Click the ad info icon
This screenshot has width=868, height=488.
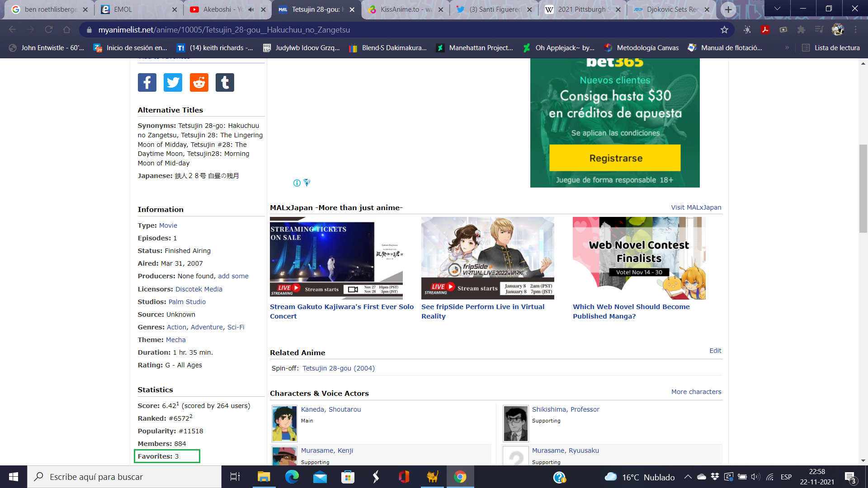(297, 183)
